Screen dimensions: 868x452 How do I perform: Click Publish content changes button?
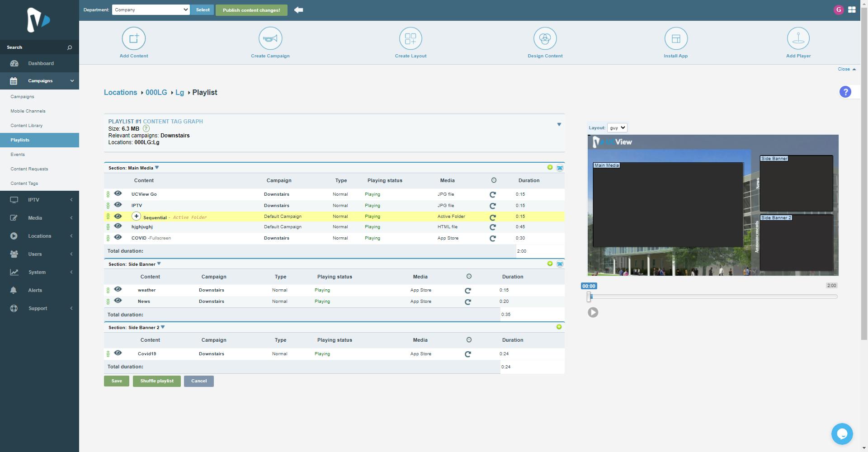251,10
